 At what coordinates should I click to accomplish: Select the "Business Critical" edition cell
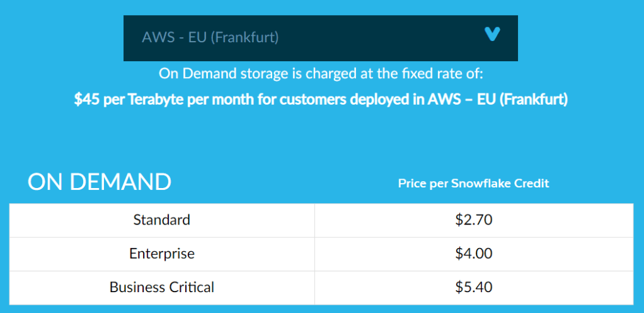pyautogui.click(x=162, y=287)
